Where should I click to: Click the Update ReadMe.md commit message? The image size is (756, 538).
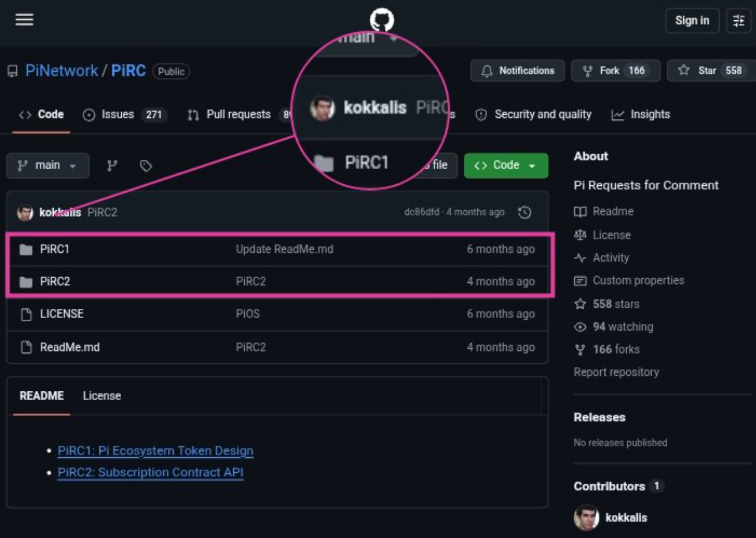pos(285,249)
